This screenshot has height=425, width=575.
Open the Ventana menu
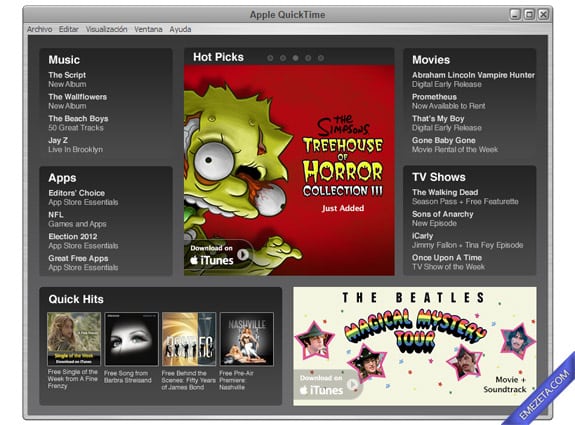148,29
